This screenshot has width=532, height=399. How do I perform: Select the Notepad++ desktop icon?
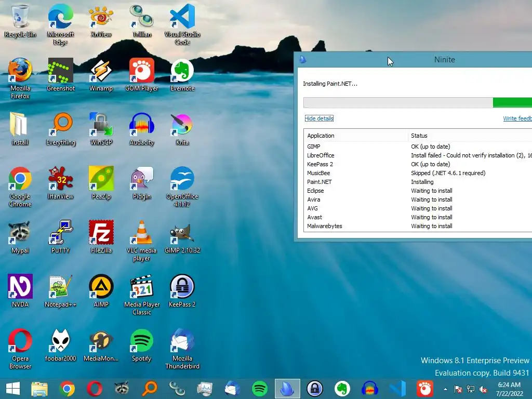click(60, 291)
